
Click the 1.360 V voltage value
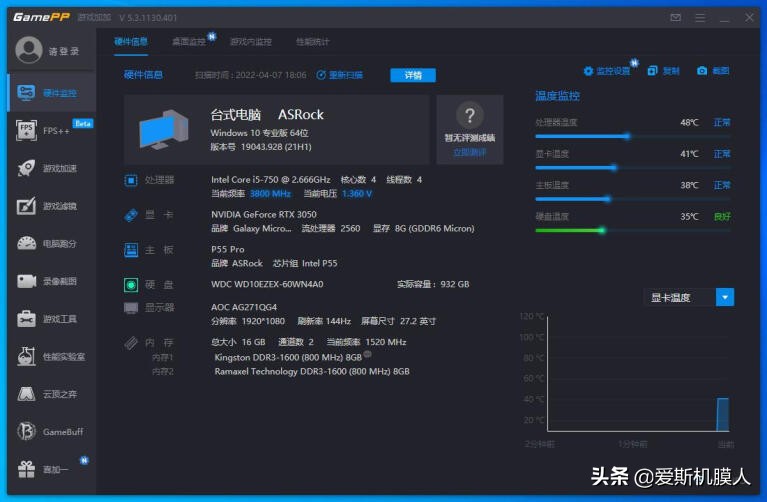(x=357, y=194)
